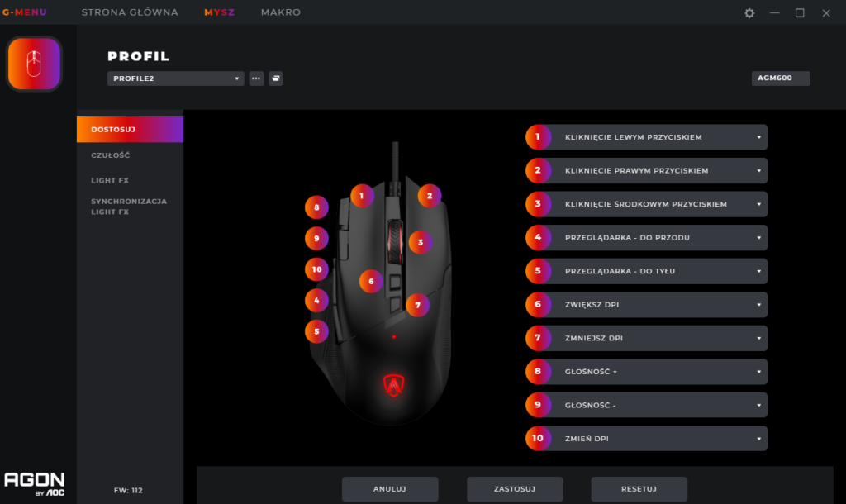Click number 4 badge in assignment list
This screenshot has width=846, height=504.
pyautogui.click(x=538, y=237)
